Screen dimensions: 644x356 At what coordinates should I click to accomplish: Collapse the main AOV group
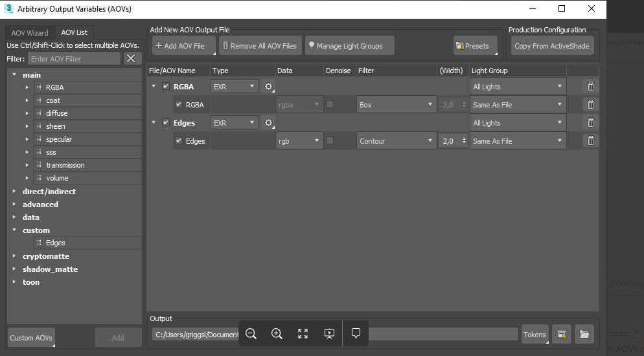[x=14, y=74]
